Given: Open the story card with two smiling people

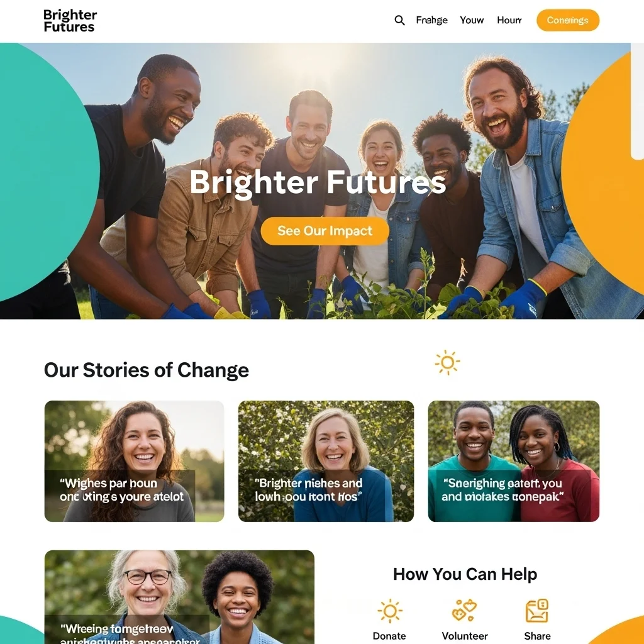Looking at the screenshot, I should (514, 461).
